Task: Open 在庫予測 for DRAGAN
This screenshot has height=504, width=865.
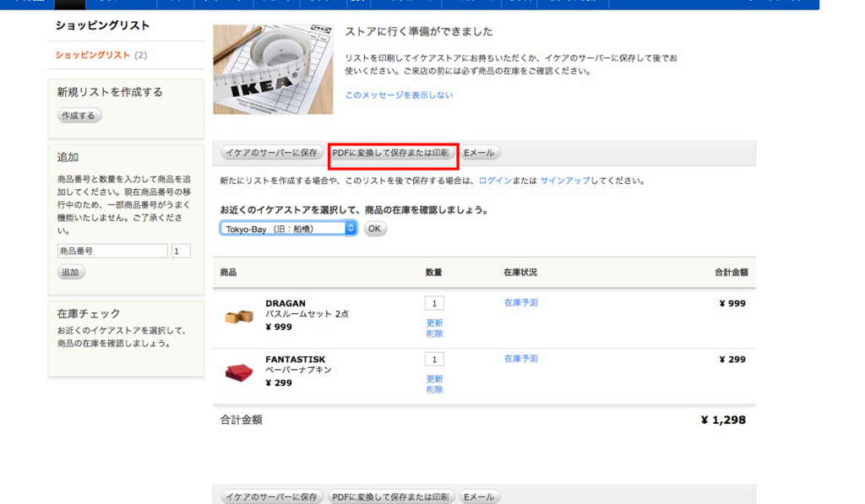Action: (520, 302)
